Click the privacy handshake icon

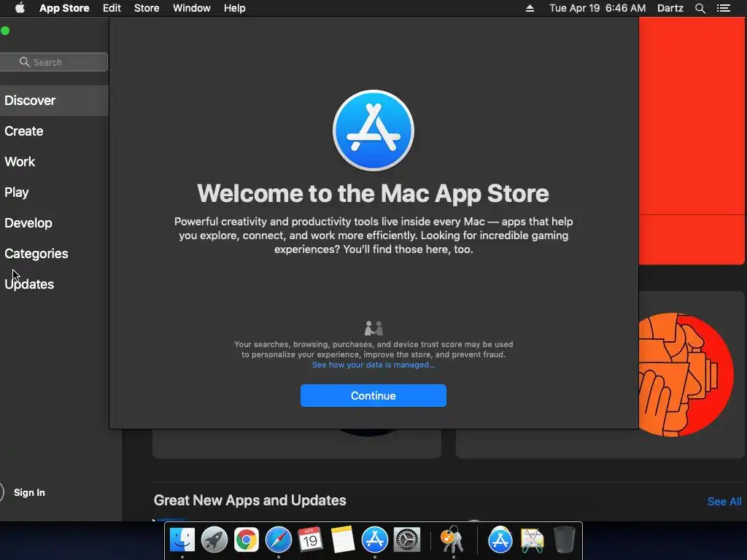373,328
